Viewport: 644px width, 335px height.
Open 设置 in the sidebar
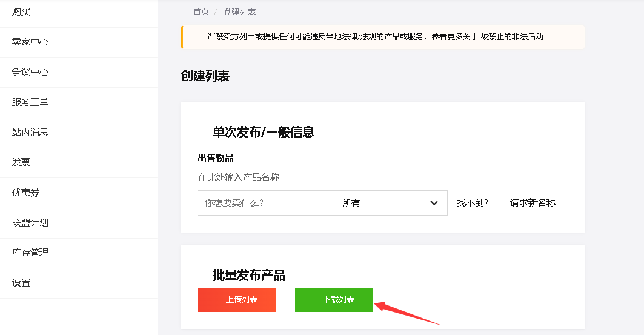click(21, 283)
